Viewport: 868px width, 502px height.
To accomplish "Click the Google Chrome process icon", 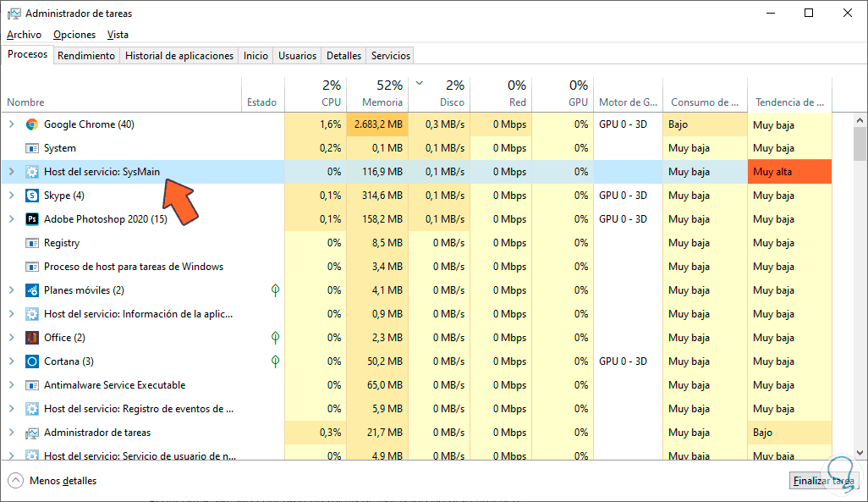I will pyautogui.click(x=32, y=124).
